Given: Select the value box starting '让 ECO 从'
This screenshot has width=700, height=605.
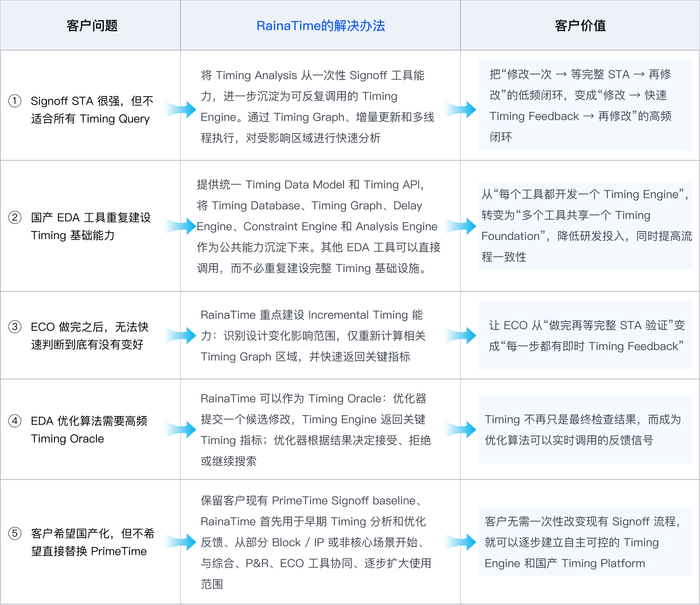Looking at the screenshot, I should tap(585, 335).
